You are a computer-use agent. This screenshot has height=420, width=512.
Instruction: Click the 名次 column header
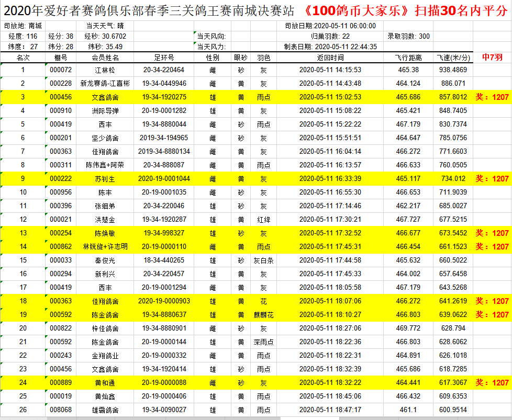(23, 58)
